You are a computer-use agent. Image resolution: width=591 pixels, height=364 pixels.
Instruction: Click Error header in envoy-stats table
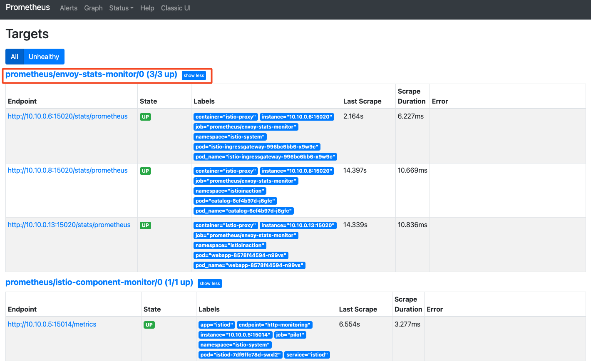click(440, 101)
